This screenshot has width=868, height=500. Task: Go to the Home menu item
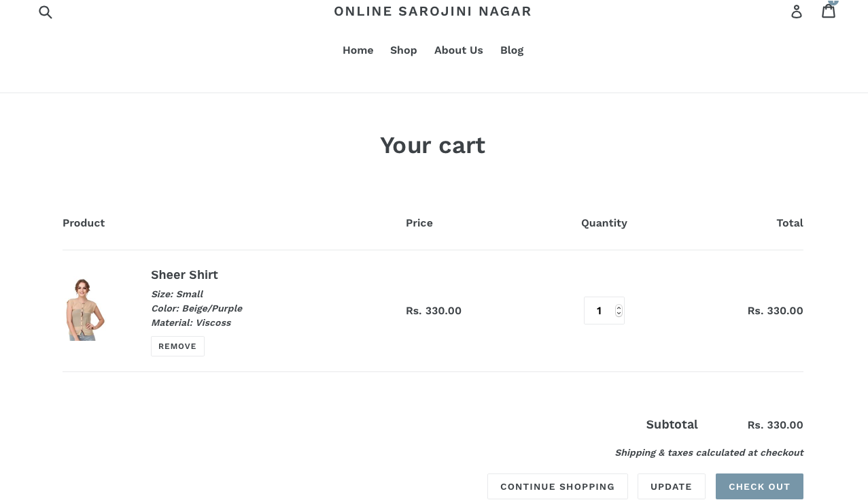358,50
